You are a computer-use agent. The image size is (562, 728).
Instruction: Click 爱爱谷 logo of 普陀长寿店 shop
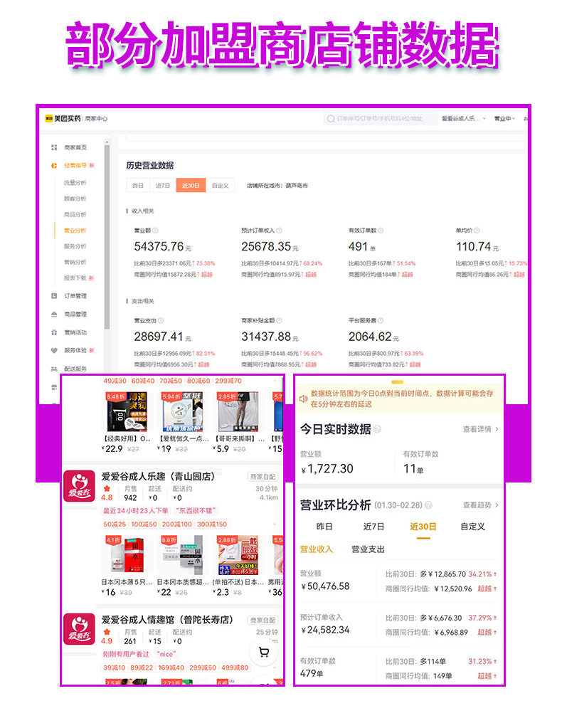point(80,629)
